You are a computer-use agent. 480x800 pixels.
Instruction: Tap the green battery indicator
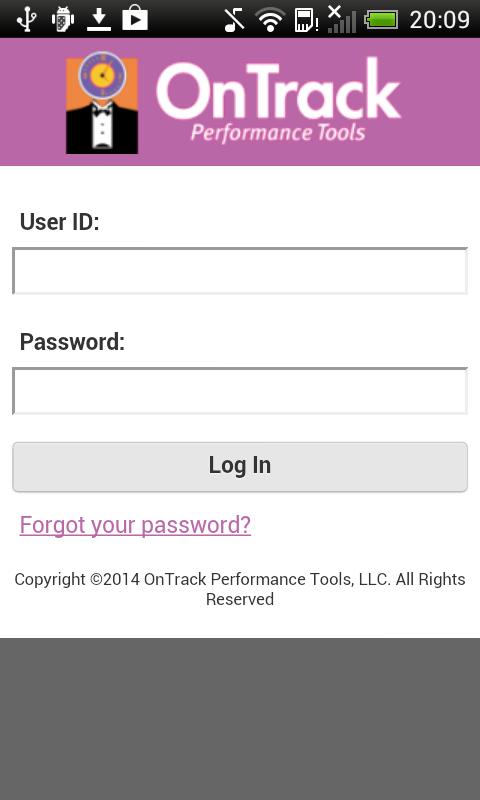pos(381,20)
